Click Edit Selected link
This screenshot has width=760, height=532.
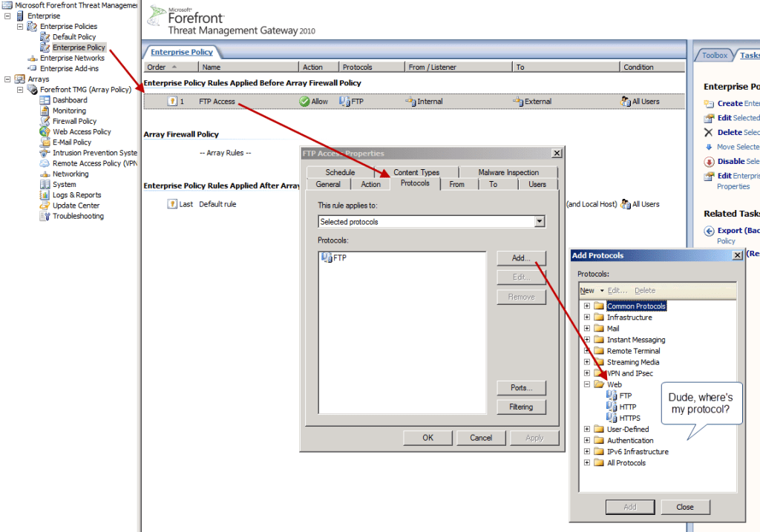tap(738, 118)
